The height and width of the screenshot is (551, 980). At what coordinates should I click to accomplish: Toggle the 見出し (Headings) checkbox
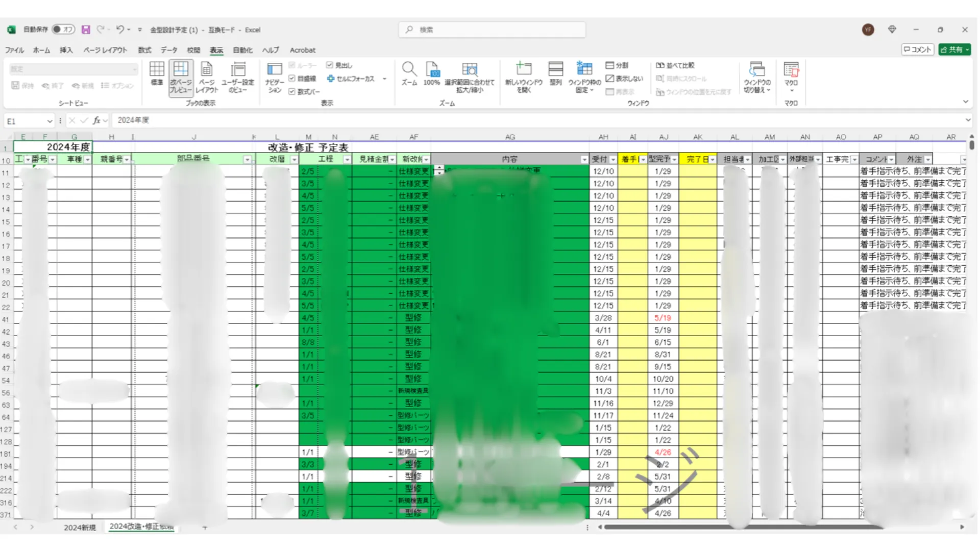(x=330, y=65)
